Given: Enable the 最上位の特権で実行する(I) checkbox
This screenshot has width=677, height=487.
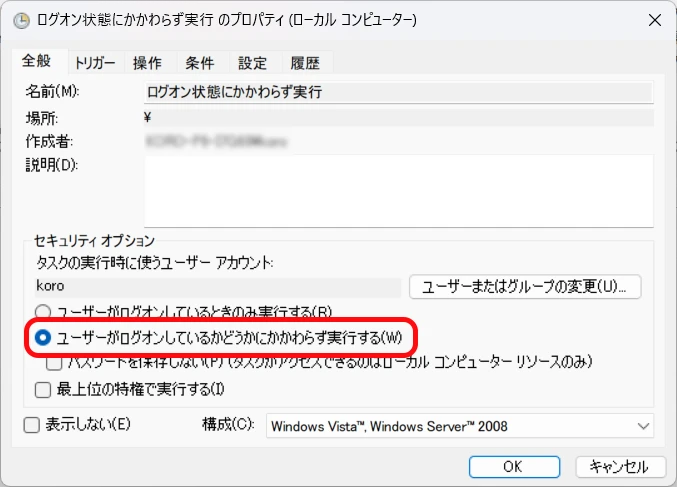Looking at the screenshot, I should (x=43, y=389).
